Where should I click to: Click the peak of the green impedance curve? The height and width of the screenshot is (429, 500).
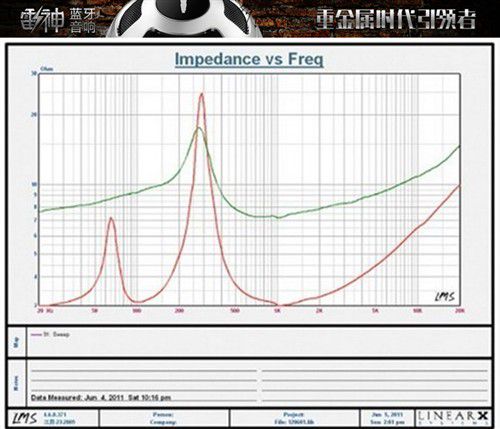198,128
